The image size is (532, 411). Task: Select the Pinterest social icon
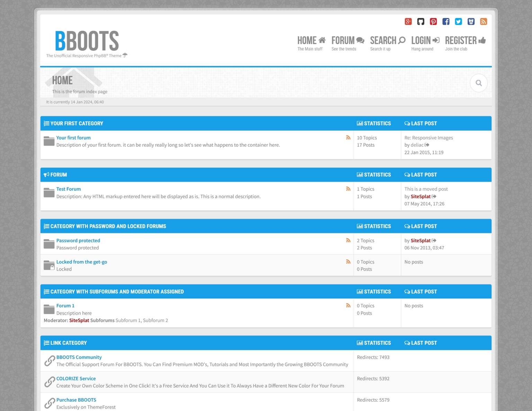[x=433, y=21]
